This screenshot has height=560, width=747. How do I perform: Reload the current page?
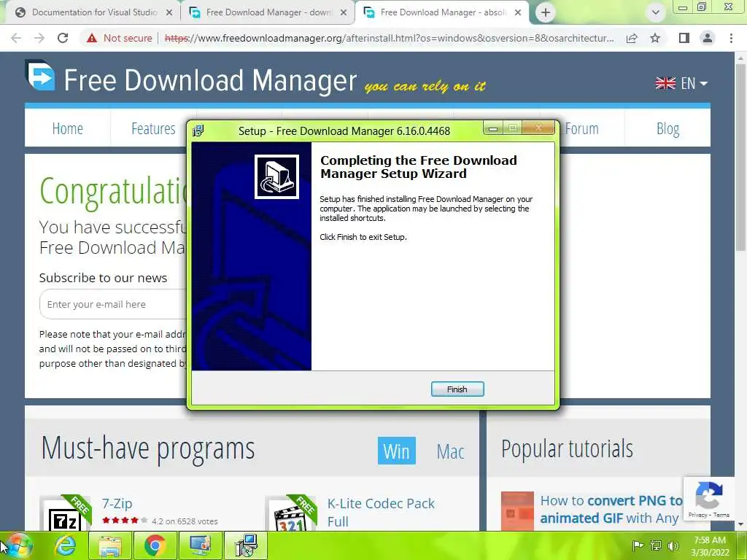[x=63, y=38]
